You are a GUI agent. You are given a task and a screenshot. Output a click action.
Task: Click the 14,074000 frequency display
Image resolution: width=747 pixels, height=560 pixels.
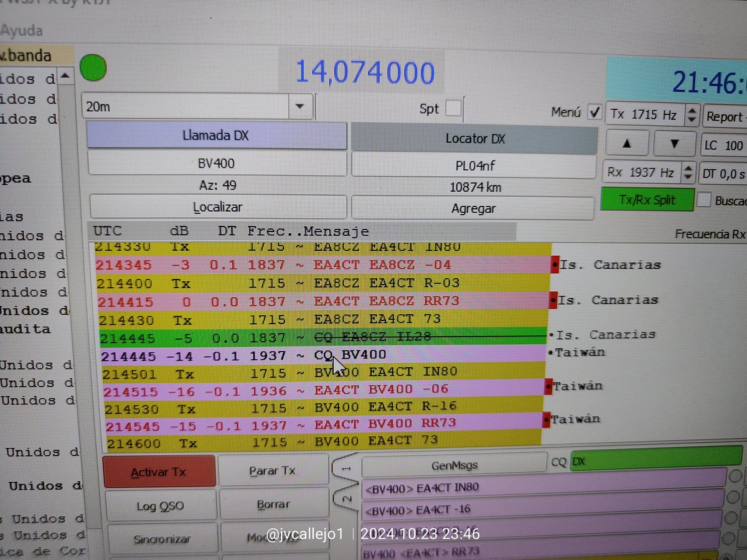point(365,73)
